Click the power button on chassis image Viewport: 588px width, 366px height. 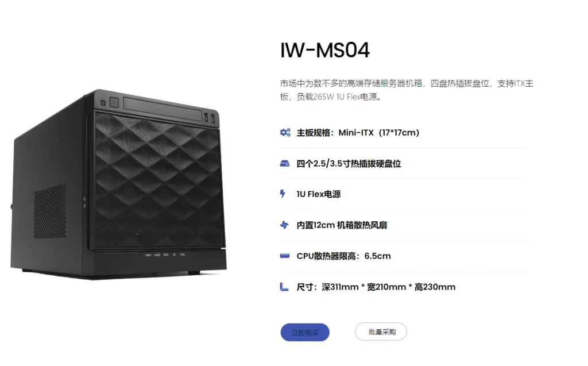114,102
